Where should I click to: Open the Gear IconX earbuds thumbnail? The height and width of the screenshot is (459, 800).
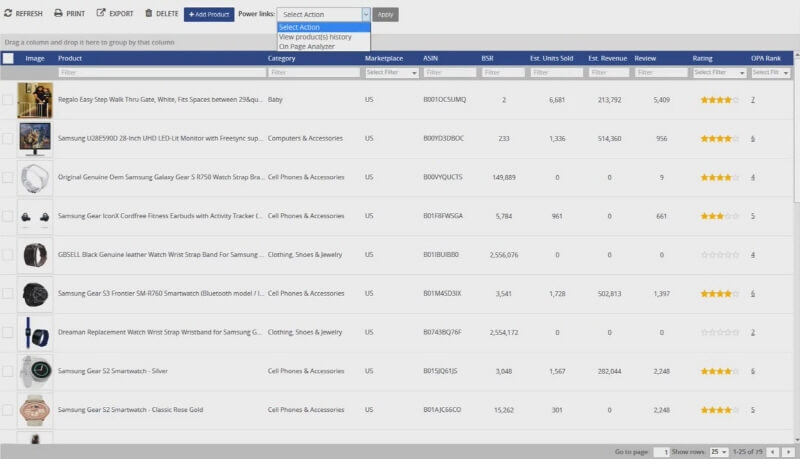tap(35, 217)
